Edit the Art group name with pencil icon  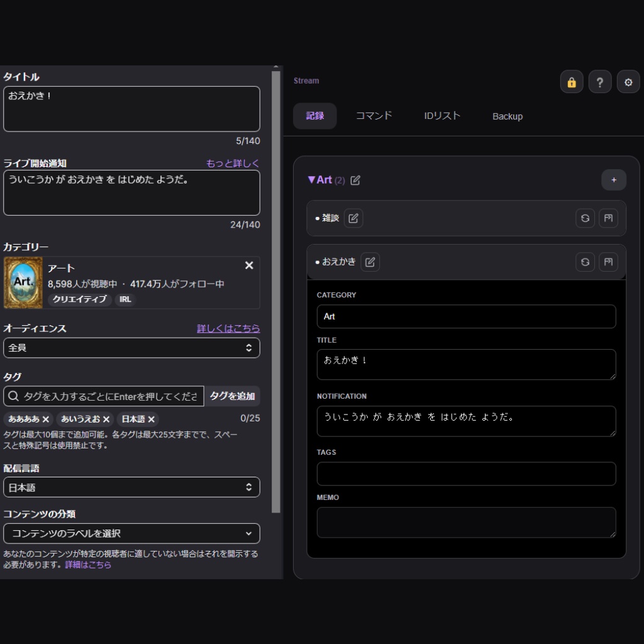point(356,180)
